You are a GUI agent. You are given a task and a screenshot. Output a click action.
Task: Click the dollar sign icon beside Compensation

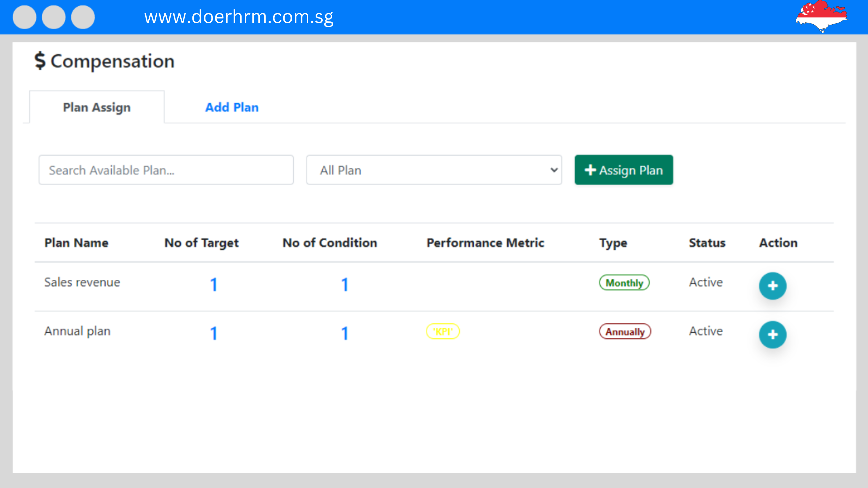coord(40,61)
